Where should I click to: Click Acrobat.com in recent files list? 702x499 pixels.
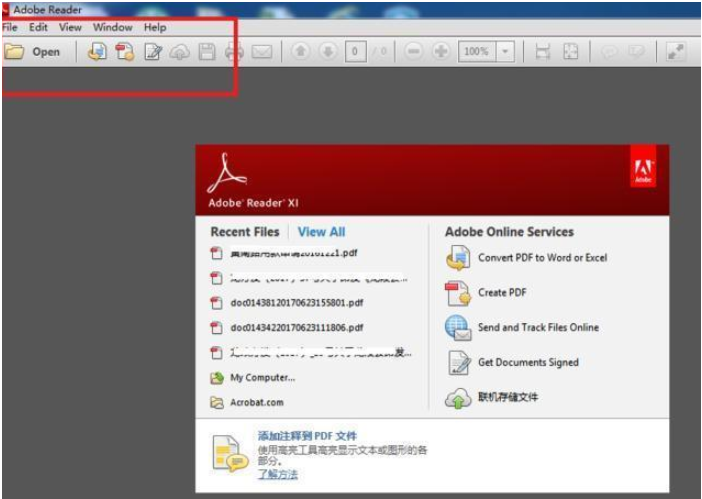pos(257,402)
